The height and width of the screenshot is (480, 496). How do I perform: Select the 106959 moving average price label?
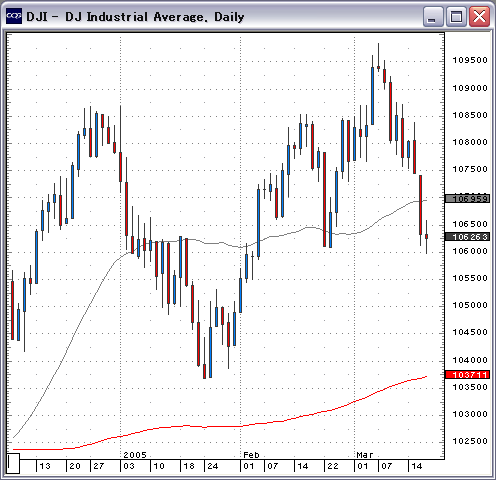click(468, 199)
